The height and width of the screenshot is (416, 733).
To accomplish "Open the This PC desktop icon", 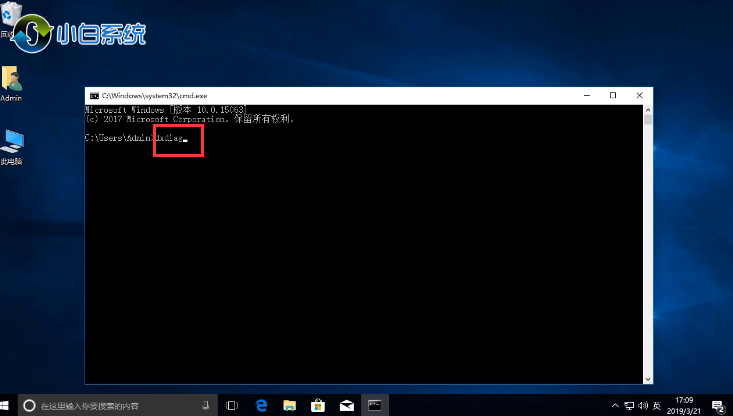I will 11,142.
